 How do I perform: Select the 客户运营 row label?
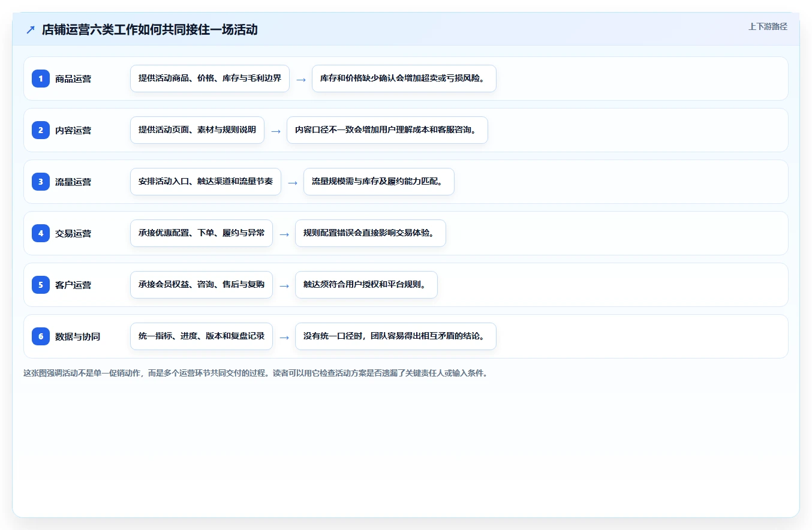pos(73,285)
